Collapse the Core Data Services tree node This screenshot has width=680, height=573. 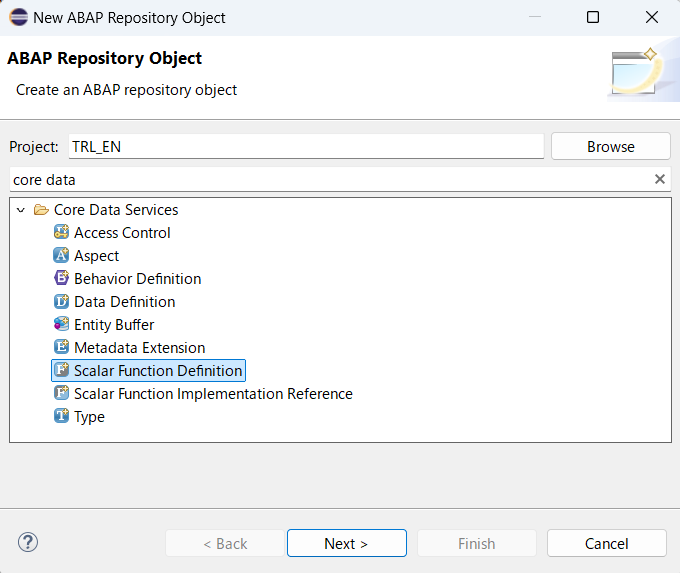point(21,210)
